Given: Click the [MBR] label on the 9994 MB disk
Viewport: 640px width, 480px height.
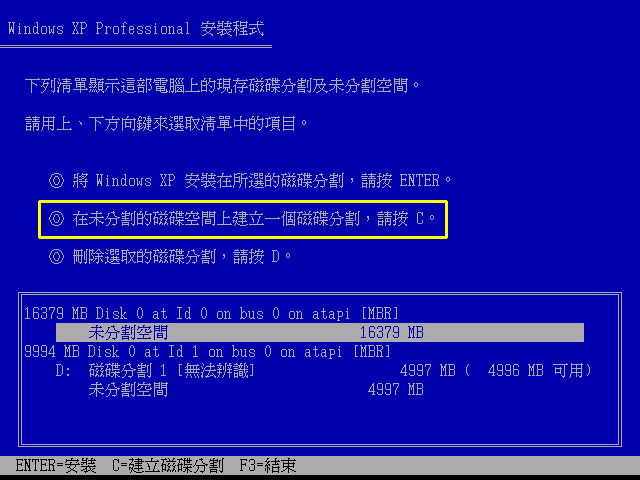Looking at the screenshot, I should click(x=372, y=351).
